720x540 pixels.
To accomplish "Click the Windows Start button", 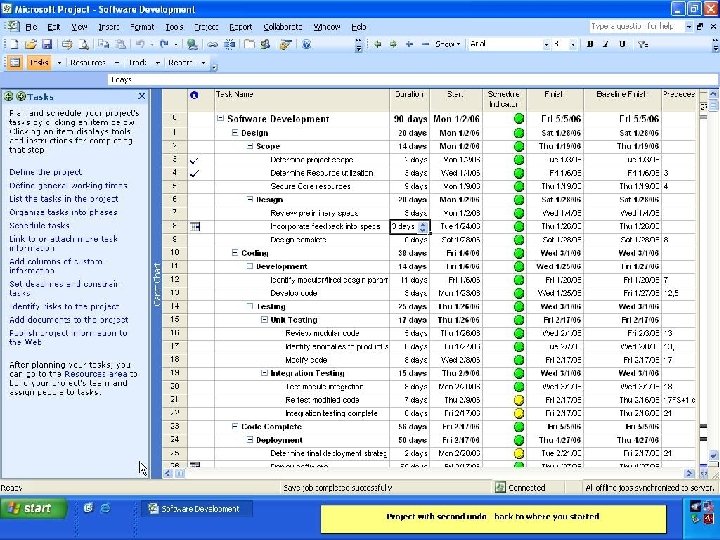I will [34, 508].
